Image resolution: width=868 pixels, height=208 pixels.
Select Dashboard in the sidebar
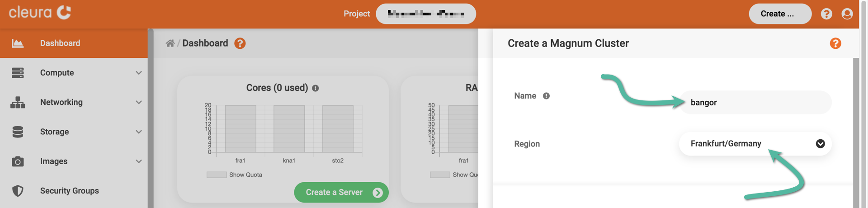pyautogui.click(x=60, y=43)
